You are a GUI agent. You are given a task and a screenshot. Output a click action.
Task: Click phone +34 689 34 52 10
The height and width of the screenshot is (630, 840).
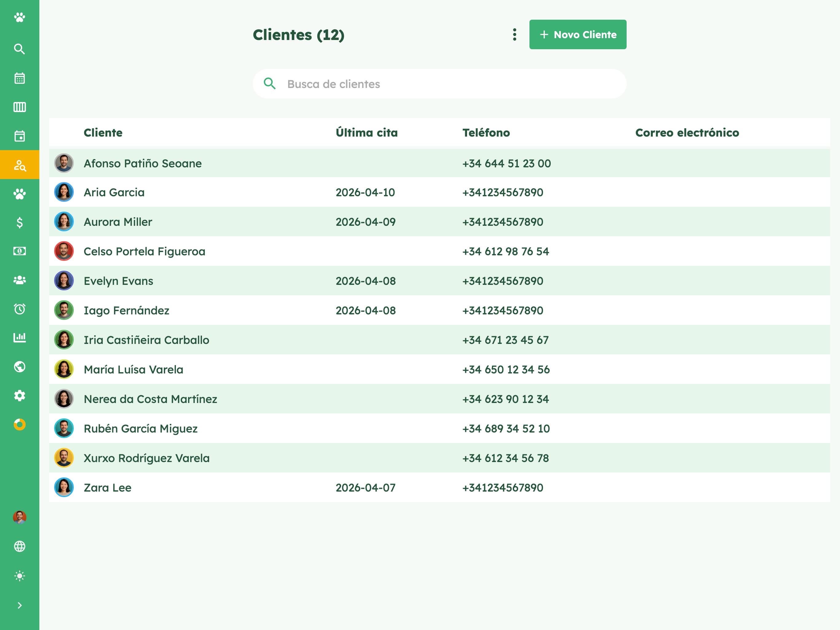click(x=506, y=429)
